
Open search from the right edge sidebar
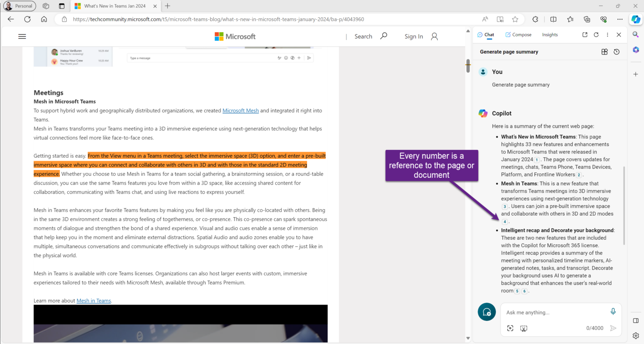coord(636,34)
